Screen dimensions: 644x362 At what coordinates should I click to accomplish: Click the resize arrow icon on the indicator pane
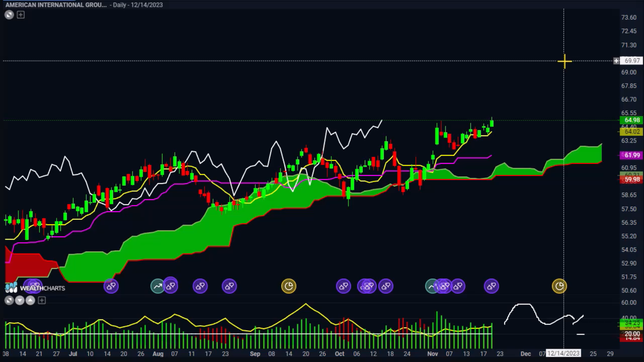tap(9, 301)
